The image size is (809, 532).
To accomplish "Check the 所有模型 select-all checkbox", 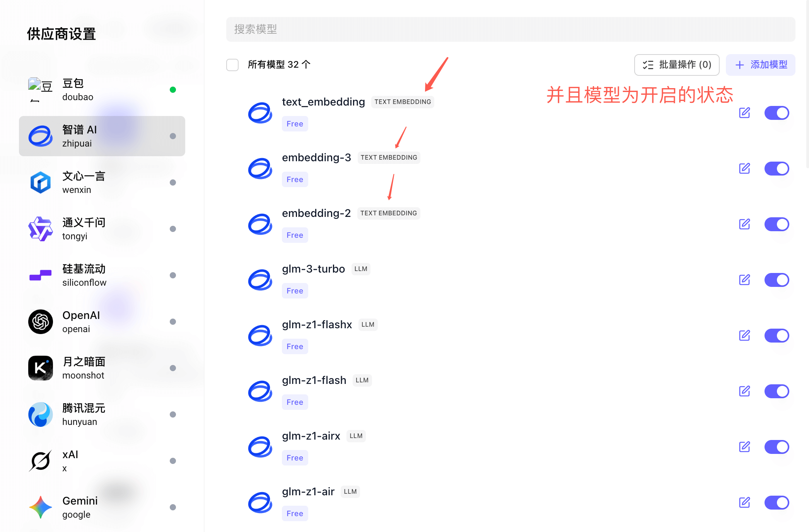I will click(x=232, y=65).
